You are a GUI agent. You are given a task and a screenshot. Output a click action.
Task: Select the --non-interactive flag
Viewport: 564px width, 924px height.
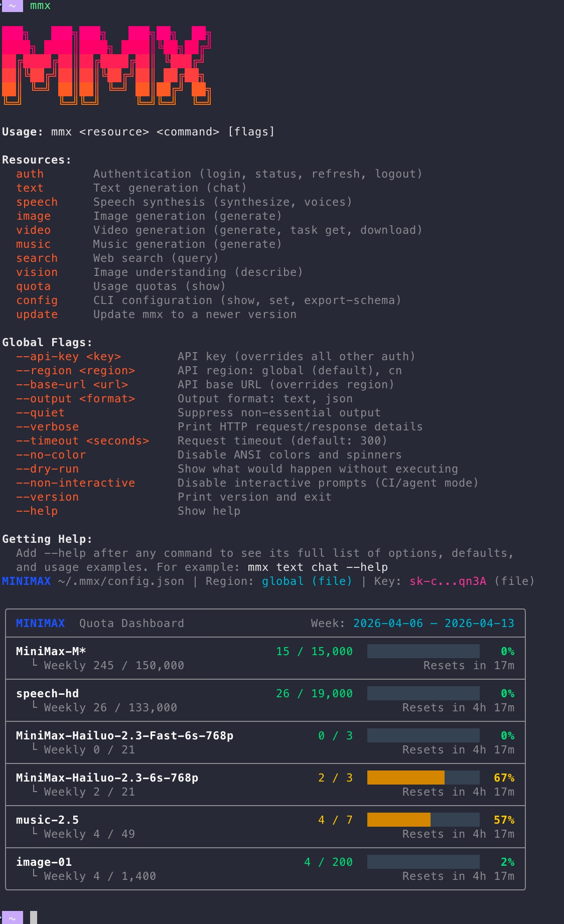pos(75,483)
